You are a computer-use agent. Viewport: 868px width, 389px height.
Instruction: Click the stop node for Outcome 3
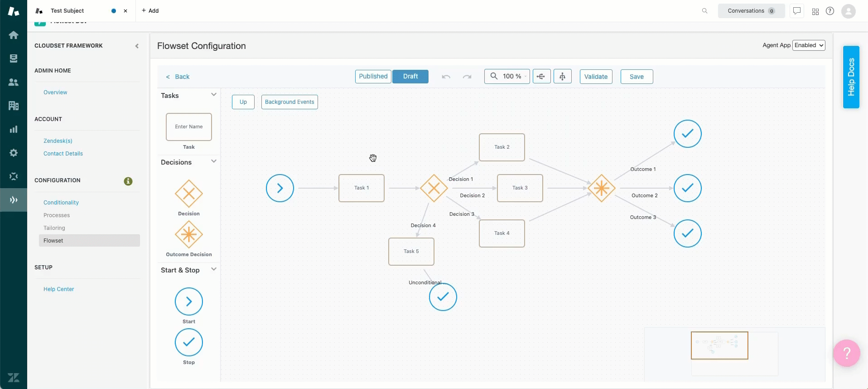pyautogui.click(x=688, y=233)
